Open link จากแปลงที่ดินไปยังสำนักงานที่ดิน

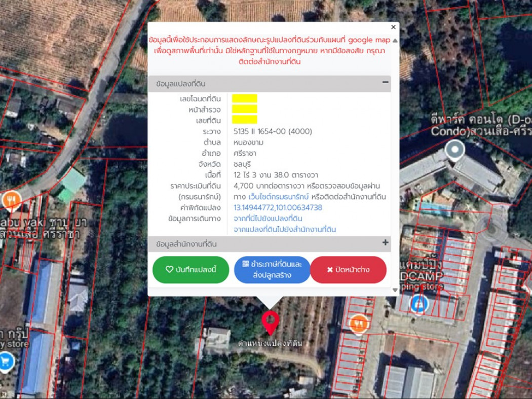click(284, 229)
